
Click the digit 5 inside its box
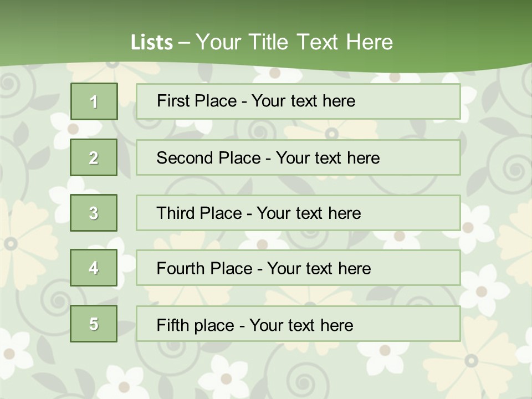94,324
